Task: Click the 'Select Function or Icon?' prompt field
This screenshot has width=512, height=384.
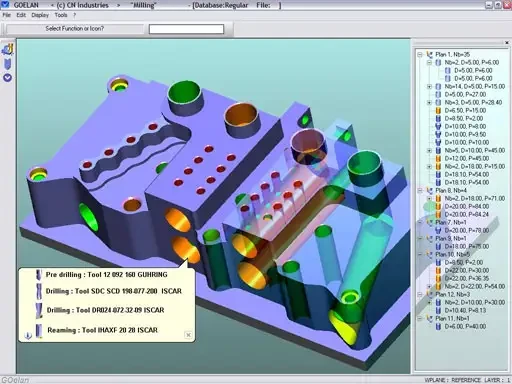Action: [x=75, y=29]
